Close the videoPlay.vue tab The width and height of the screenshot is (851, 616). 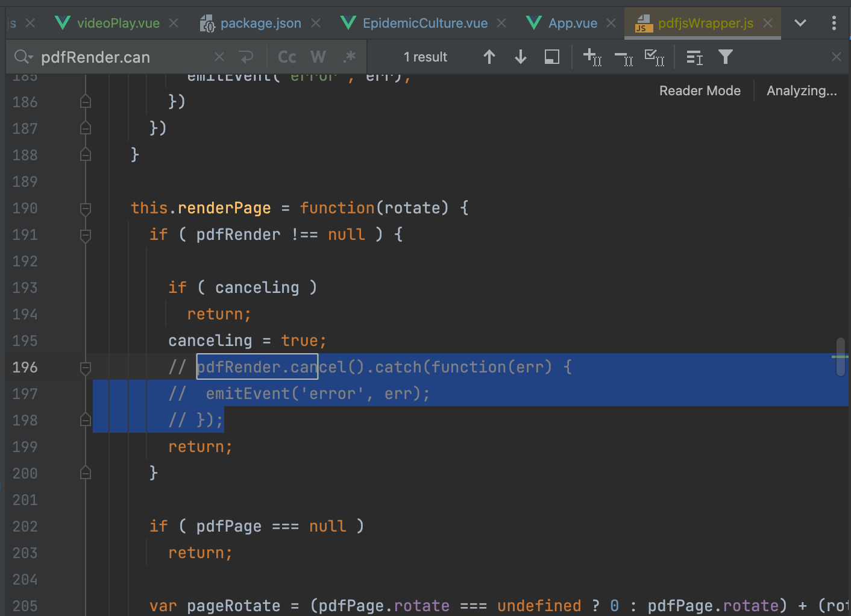(174, 23)
